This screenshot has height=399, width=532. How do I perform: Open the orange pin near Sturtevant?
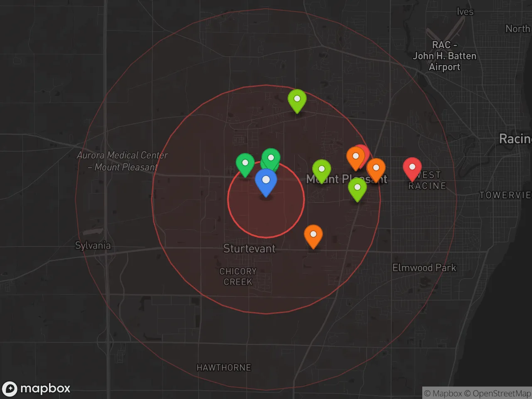click(313, 235)
